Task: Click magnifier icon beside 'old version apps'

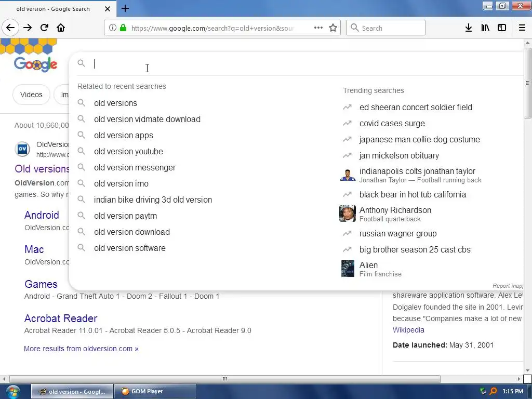Action: click(81, 135)
